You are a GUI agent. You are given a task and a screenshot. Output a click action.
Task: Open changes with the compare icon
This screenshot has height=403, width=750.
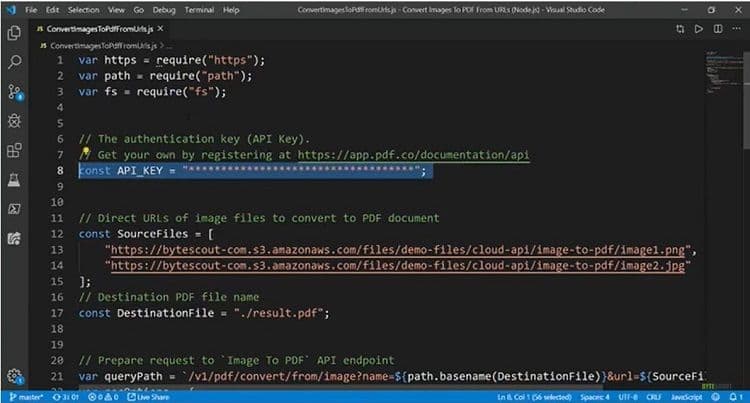pyautogui.click(x=681, y=29)
